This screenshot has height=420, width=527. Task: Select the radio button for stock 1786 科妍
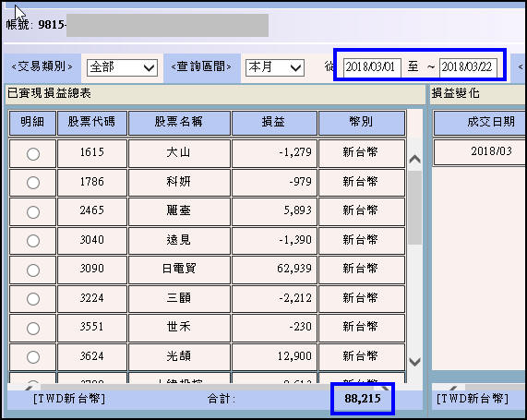[x=33, y=183]
